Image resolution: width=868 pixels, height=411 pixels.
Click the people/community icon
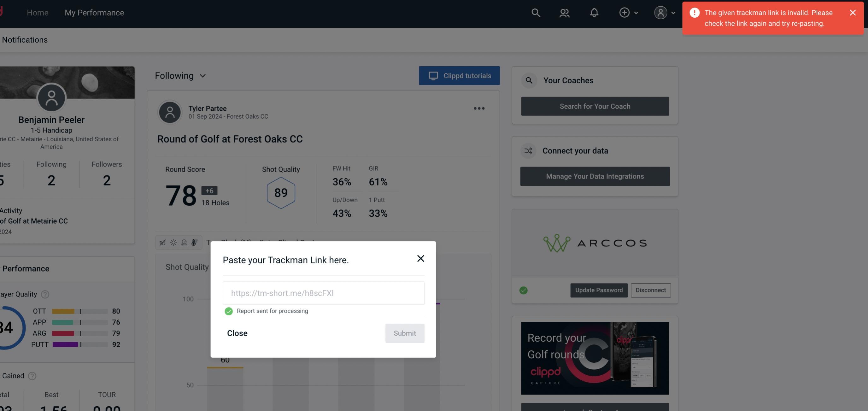[565, 12]
